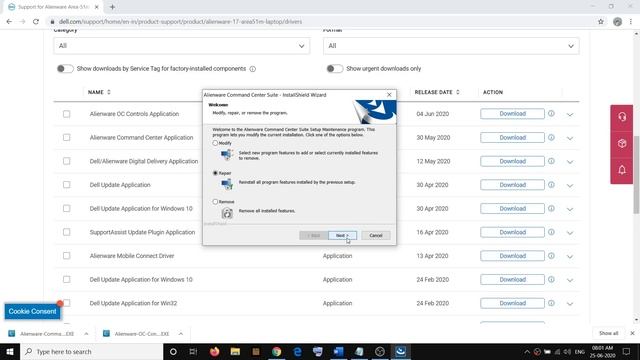
Task: Click the headset contact support icon
Action: tap(622, 117)
